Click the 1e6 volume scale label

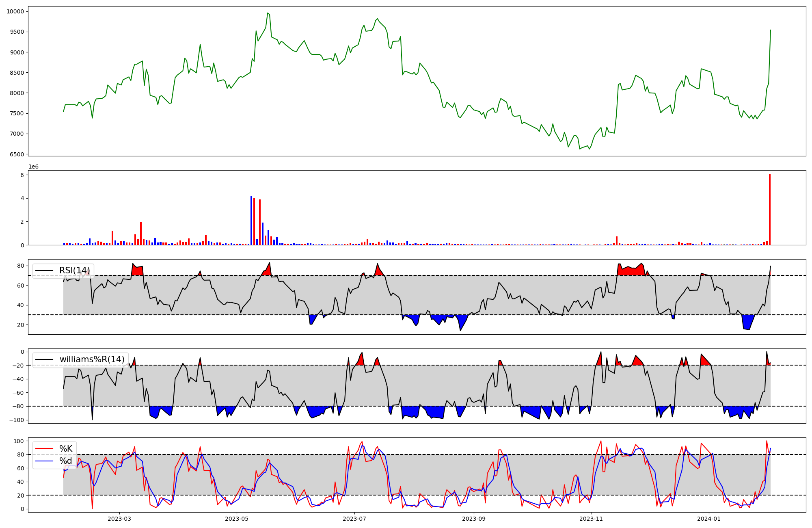(x=33, y=167)
